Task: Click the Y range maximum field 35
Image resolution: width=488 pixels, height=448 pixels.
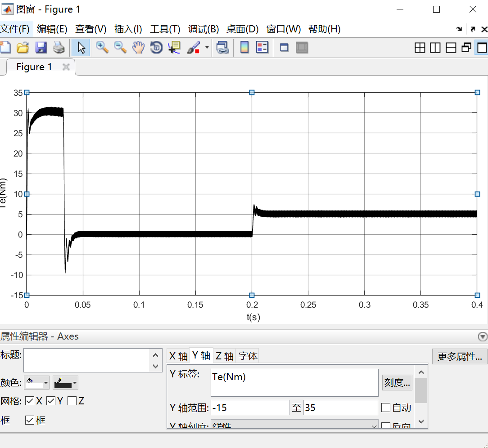Action: [x=340, y=407]
